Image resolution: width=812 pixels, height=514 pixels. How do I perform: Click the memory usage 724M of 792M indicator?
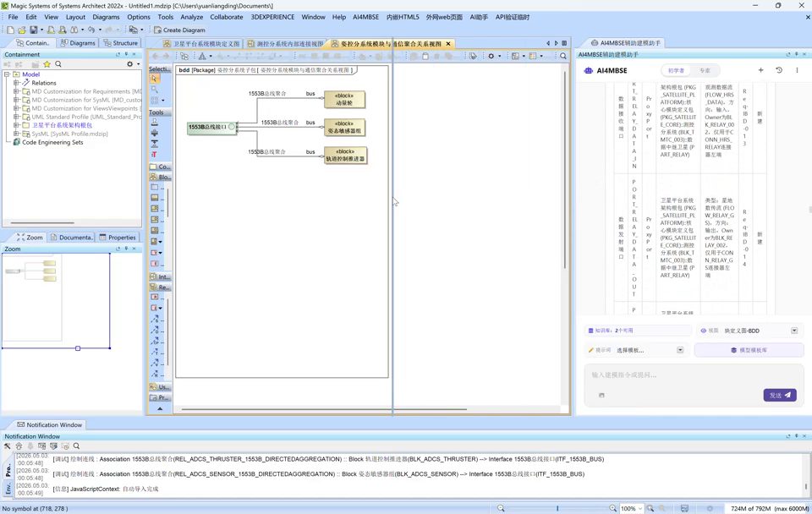[x=769, y=509]
